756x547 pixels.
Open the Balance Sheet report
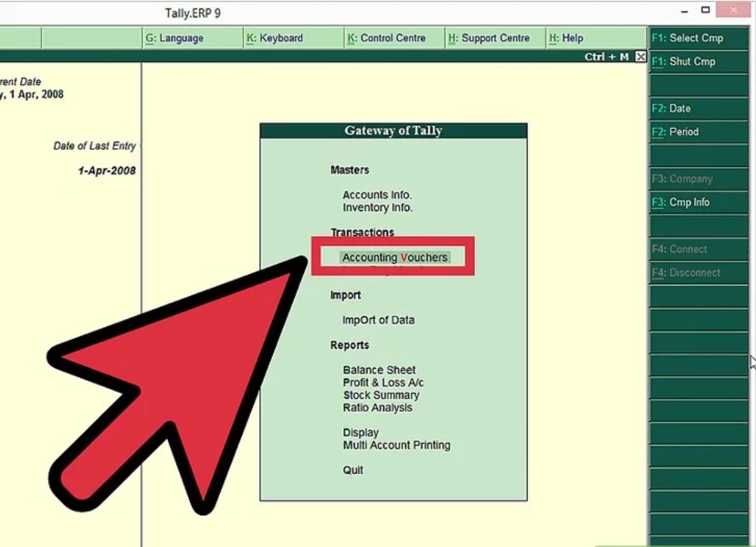(379, 370)
